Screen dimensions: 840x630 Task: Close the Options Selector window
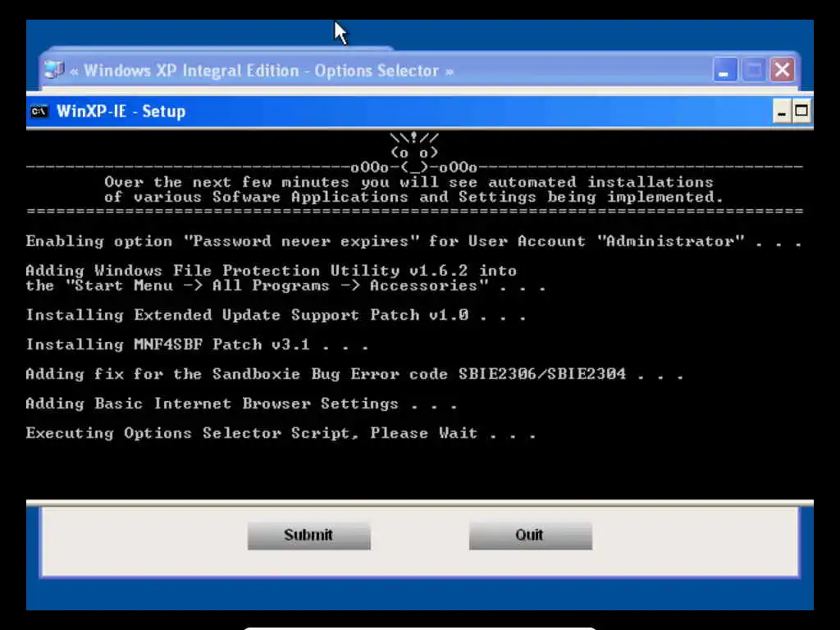click(782, 71)
